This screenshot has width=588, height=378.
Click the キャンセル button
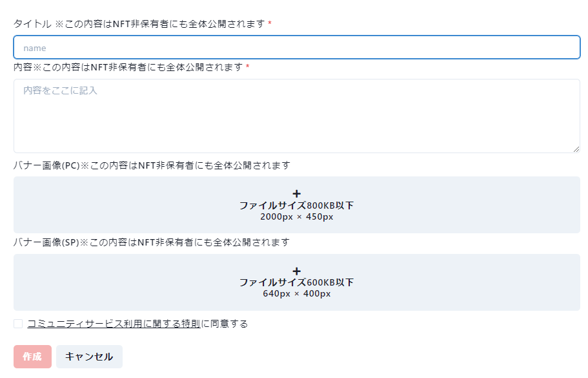pyautogui.click(x=89, y=357)
